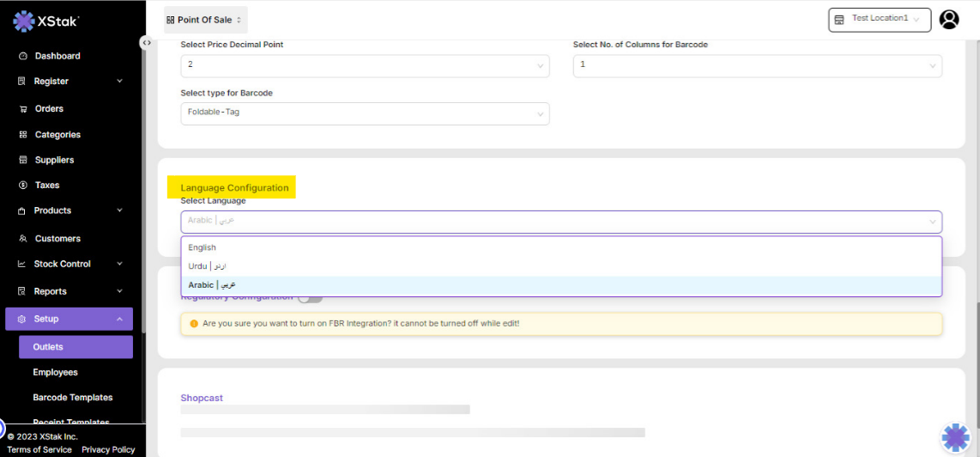Click the Orders cart icon

pyautogui.click(x=23, y=109)
